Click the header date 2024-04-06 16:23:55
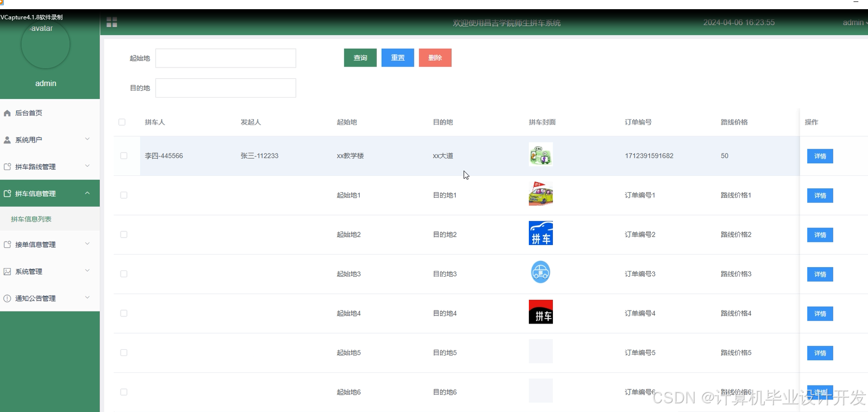This screenshot has height=412, width=868. (739, 23)
